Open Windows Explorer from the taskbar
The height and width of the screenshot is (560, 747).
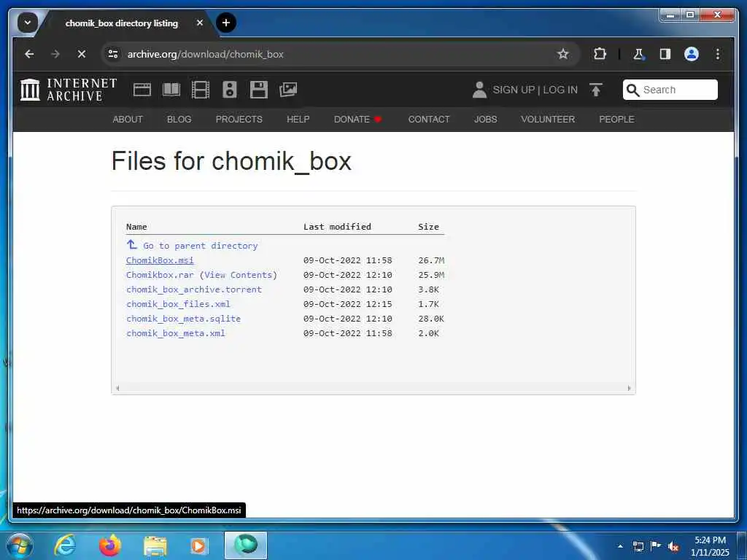[x=155, y=547]
